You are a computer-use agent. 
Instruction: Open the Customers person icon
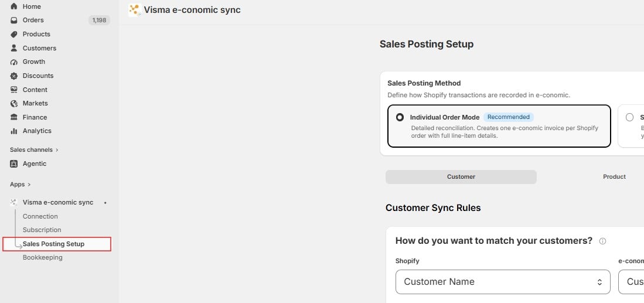(x=14, y=48)
